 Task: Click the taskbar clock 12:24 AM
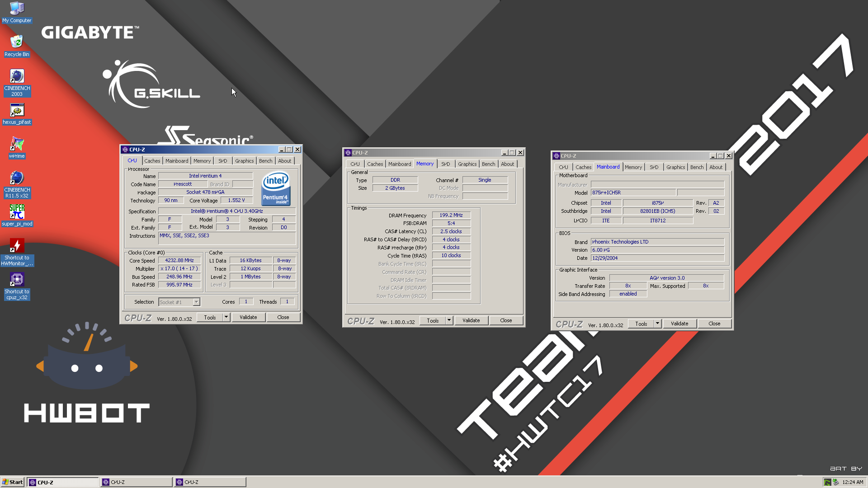click(x=853, y=482)
